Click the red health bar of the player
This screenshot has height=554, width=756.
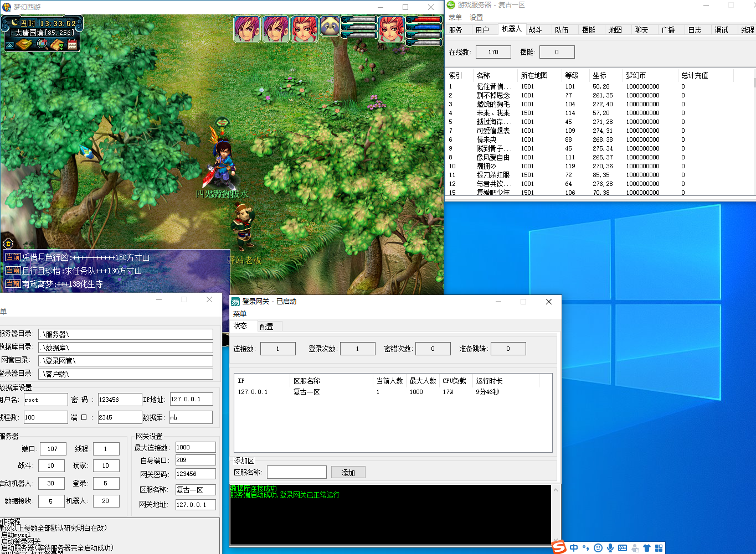(x=424, y=19)
